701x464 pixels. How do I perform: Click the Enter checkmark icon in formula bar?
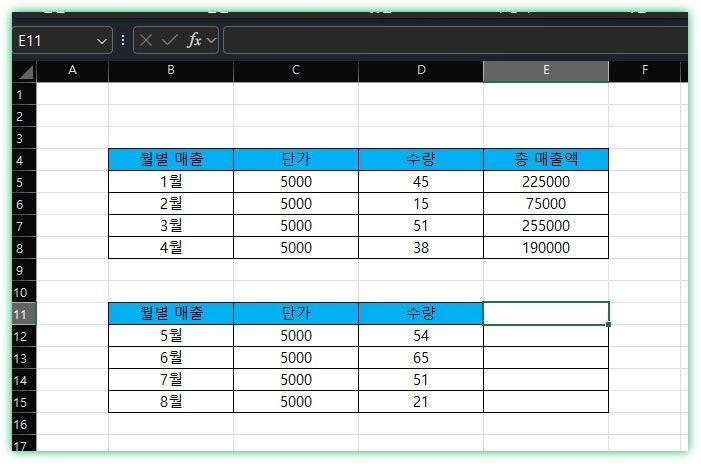coord(169,40)
